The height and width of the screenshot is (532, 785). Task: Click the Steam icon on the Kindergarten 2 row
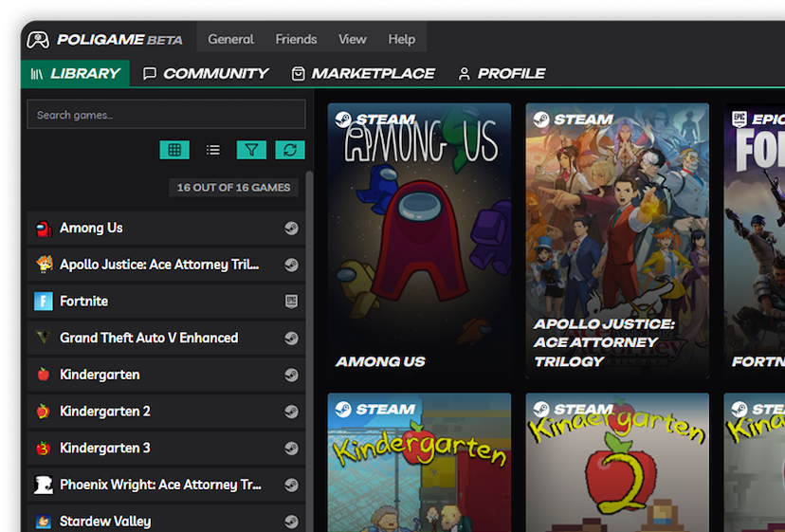click(x=291, y=412)
